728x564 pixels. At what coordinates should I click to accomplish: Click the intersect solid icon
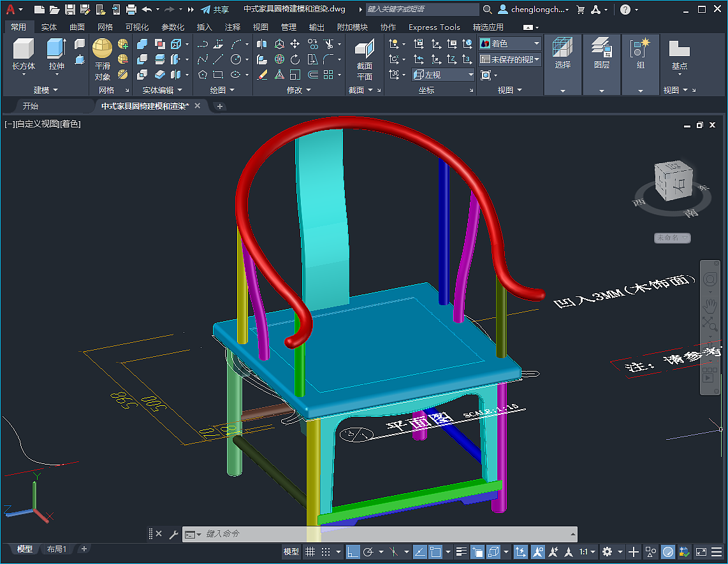142,75
